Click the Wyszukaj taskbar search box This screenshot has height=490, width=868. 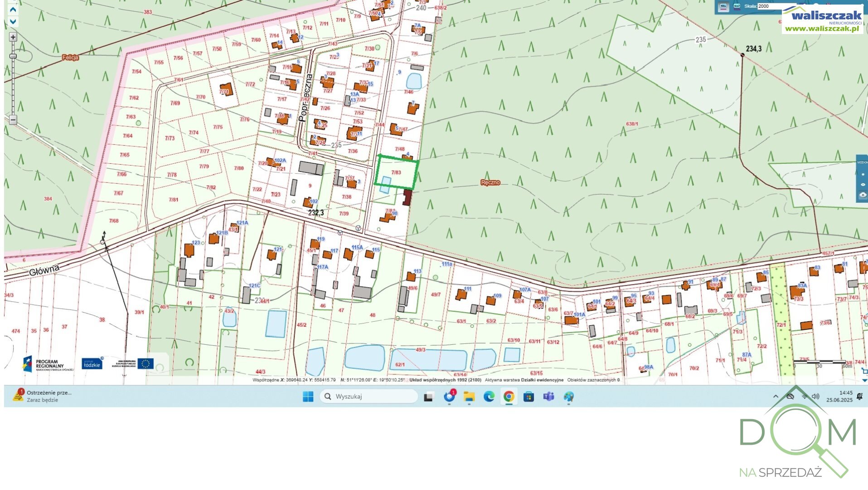(x=369, y=397)
